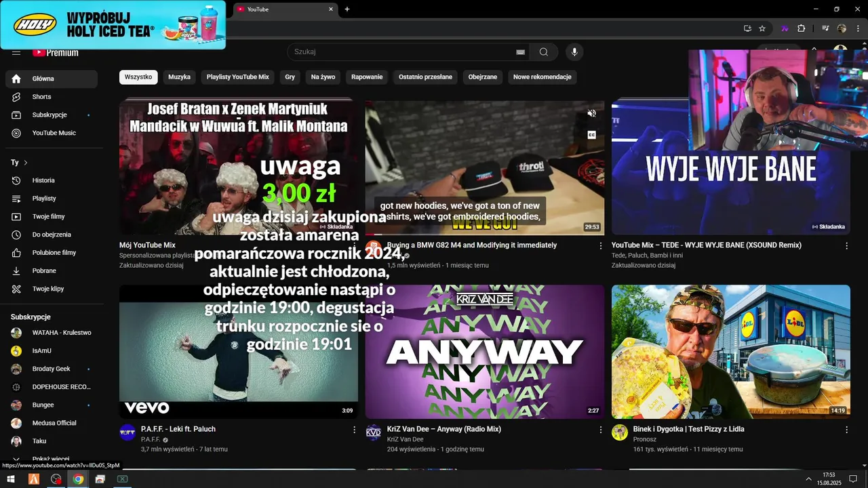Open options menu for BMW G82 M4 video
868x488 pixels.
600,246
